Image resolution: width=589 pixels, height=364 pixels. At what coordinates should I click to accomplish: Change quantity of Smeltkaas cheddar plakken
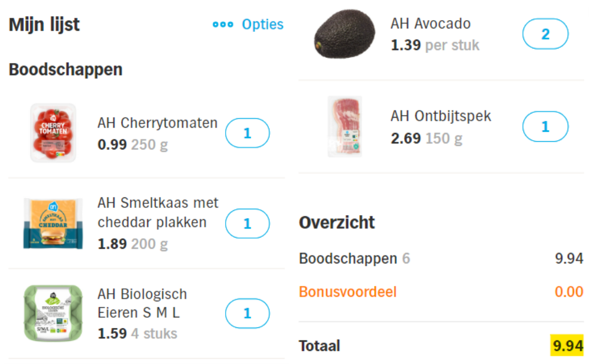tap(247, 223)
